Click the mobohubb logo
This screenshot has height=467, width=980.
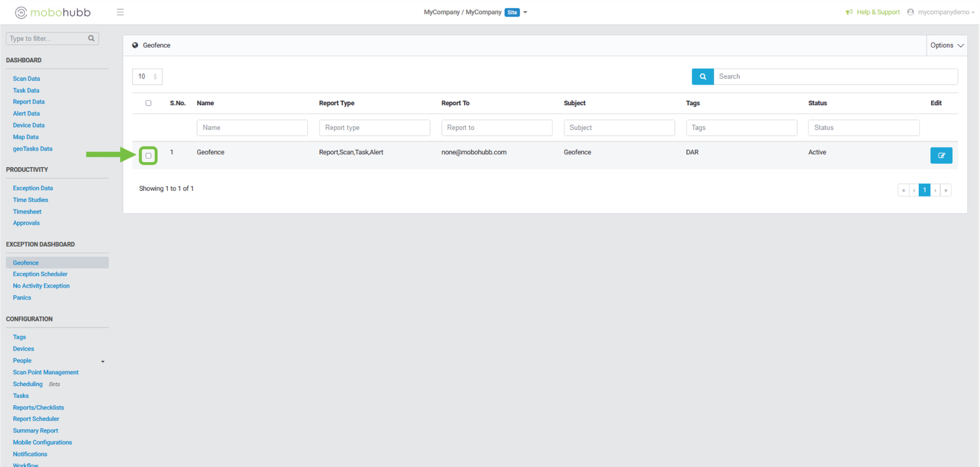click(x=53, y=12)
